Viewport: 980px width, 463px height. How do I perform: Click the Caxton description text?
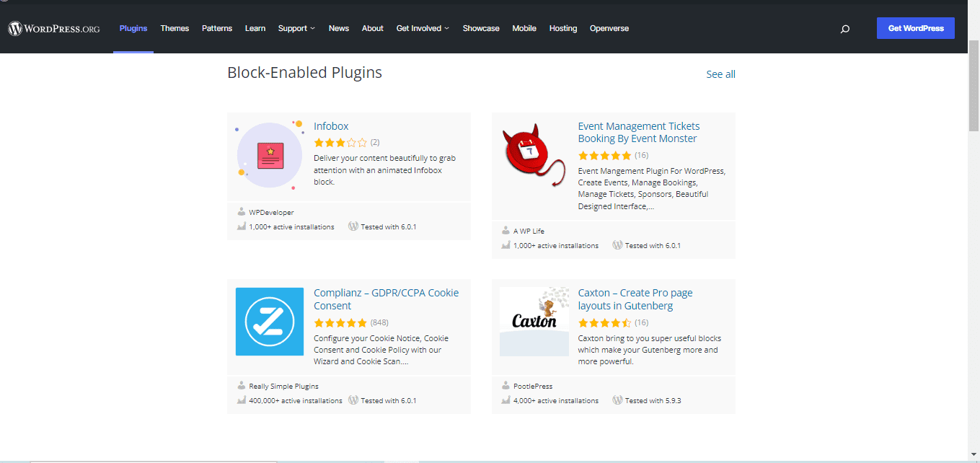click(x=649, y=350)
